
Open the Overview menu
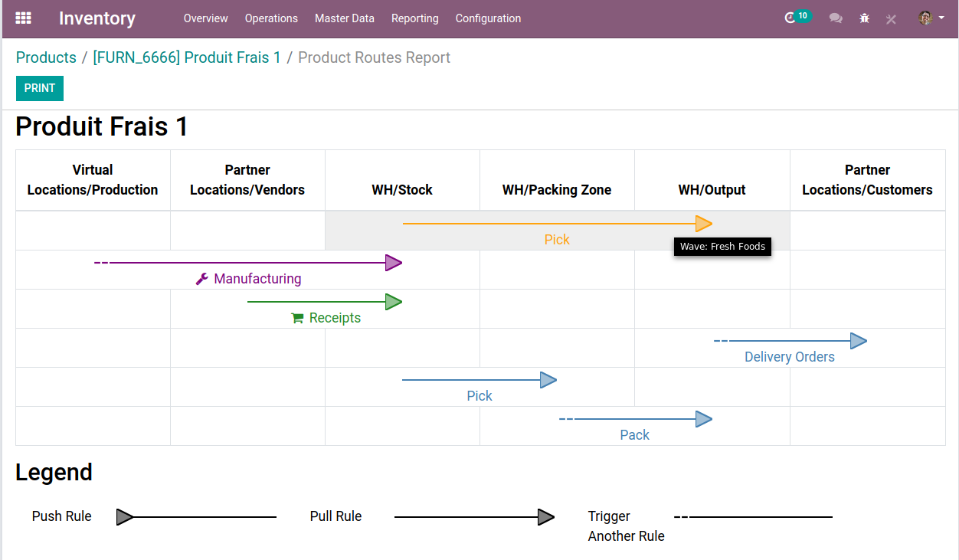click(206, 18)
